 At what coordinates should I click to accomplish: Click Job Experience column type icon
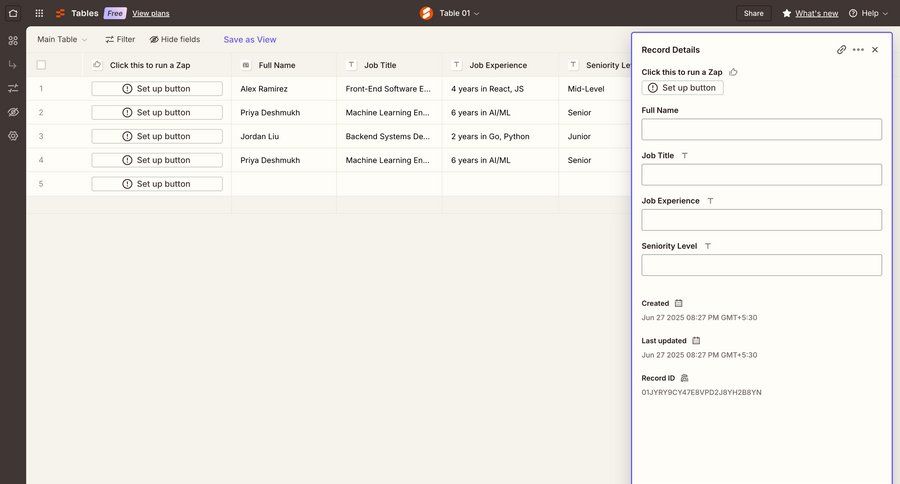[456, 65]
